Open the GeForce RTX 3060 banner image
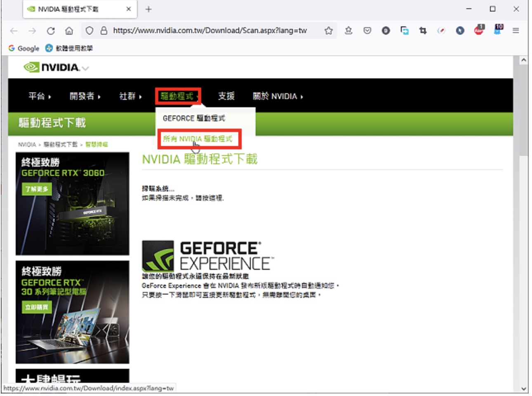 tap(72, 204)
